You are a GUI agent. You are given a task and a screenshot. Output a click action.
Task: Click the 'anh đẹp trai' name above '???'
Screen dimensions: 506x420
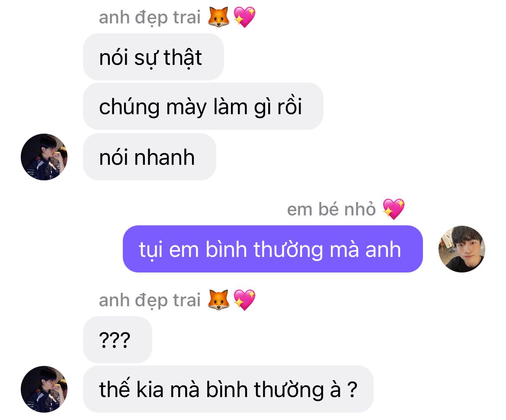pos(150,300)
